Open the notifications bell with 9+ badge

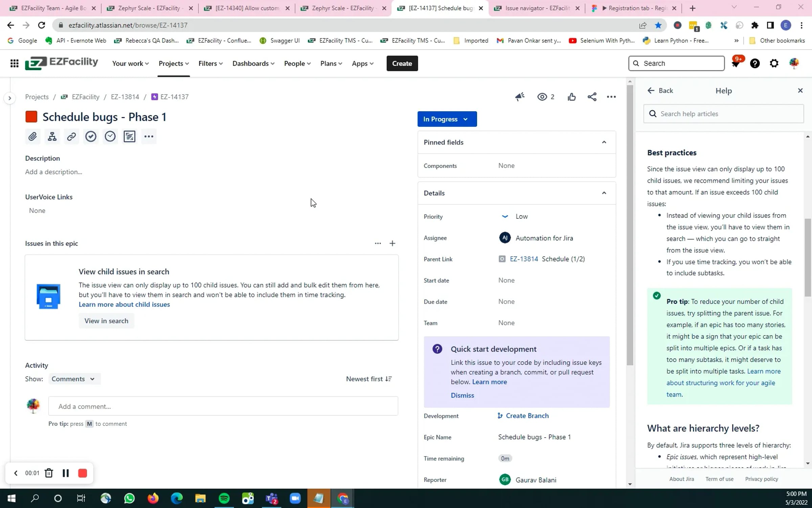[x=736, y=63]
